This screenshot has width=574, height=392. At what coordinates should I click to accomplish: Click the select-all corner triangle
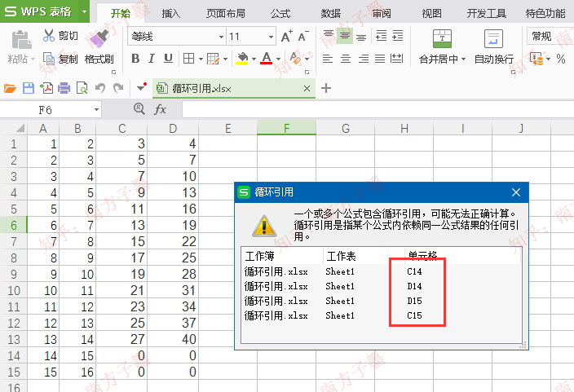[x=20, y=128]
